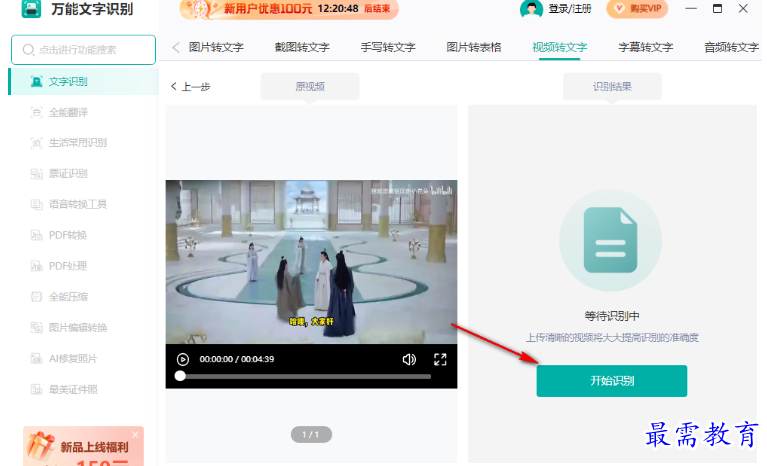Switch to the 图片转文字 tab
The image size is (767, 466).
point(216,47)
